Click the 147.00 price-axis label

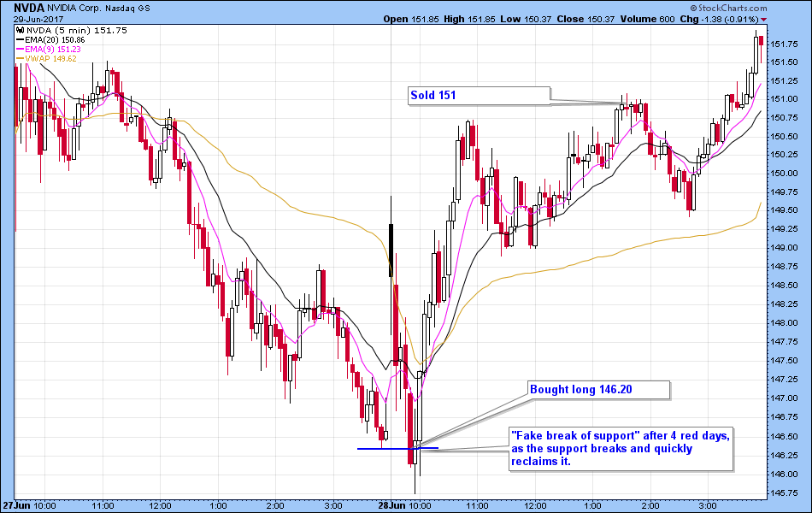click(784, 398)
